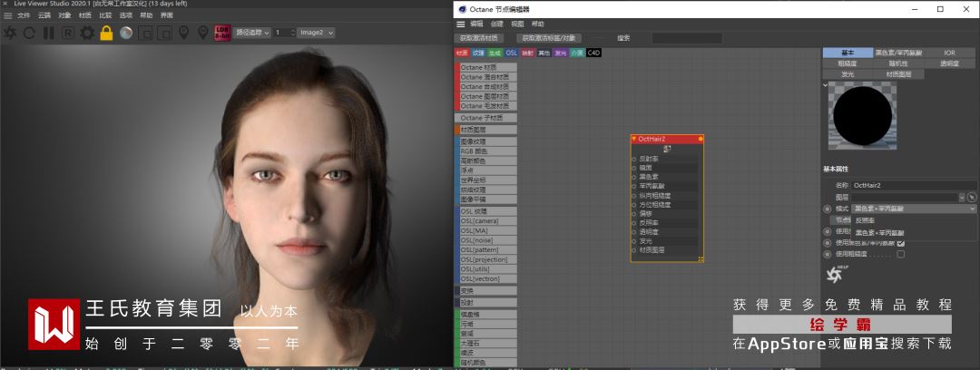
Task: Click the R reset icon in Live Viewer
Action: click(67, 34)
